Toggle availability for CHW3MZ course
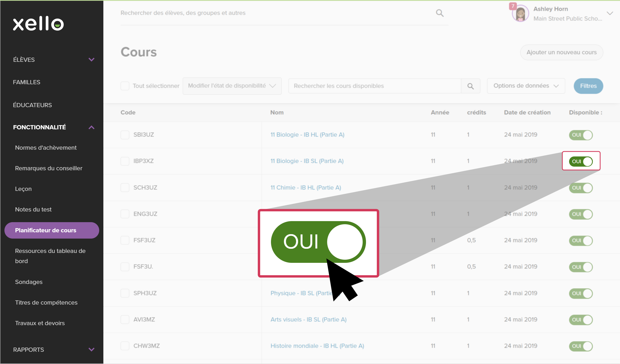Image resolution: width=620 pixels, height=364 pixels. point(581,346)
